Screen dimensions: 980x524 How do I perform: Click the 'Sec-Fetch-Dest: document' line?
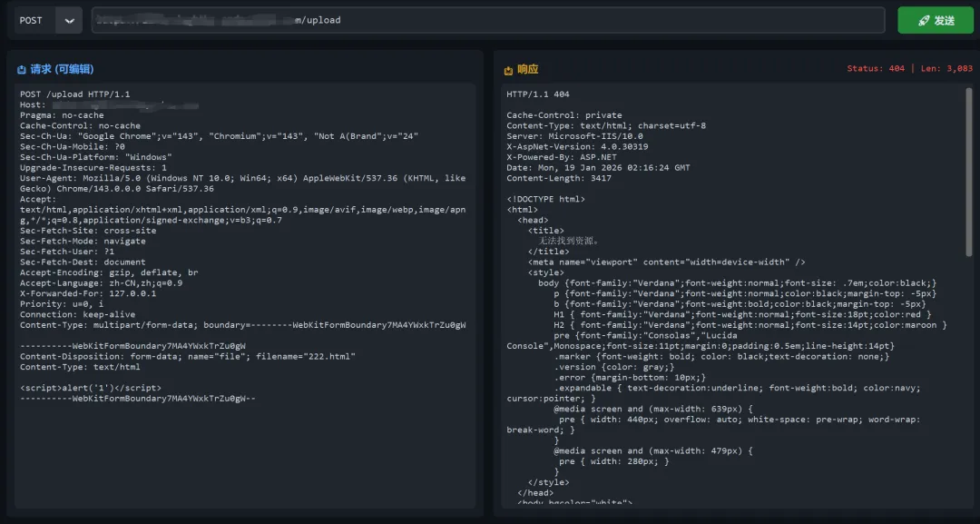coord(83,262)
